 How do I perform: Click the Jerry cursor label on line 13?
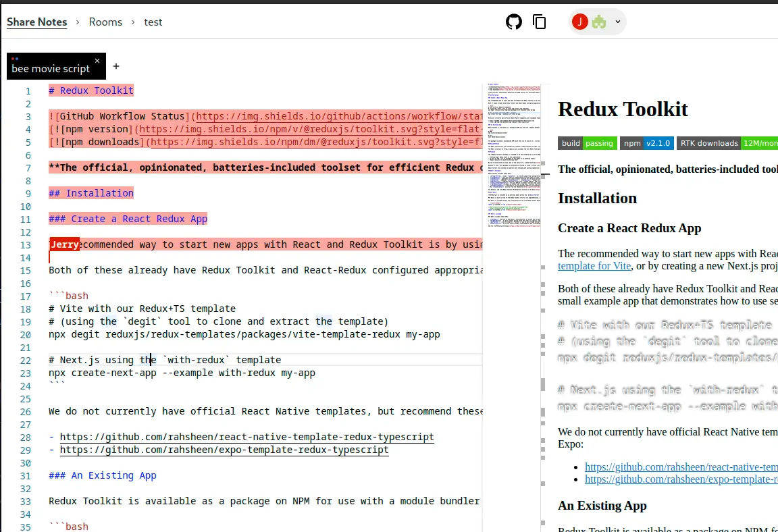[64, 244]
